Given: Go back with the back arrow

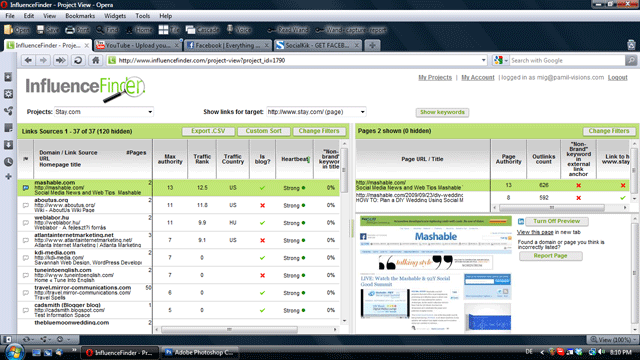Looking at the screenshot, I should coord(28,60).
